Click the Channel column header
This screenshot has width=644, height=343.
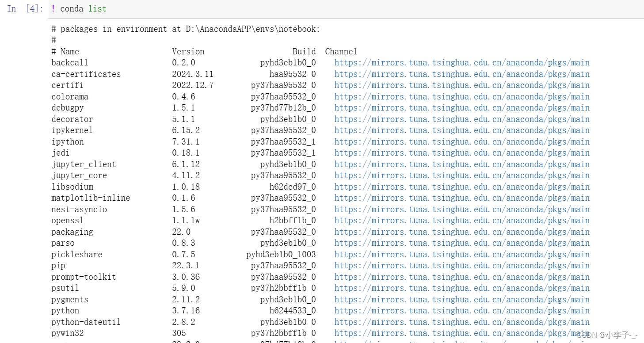tap(341, 52)
